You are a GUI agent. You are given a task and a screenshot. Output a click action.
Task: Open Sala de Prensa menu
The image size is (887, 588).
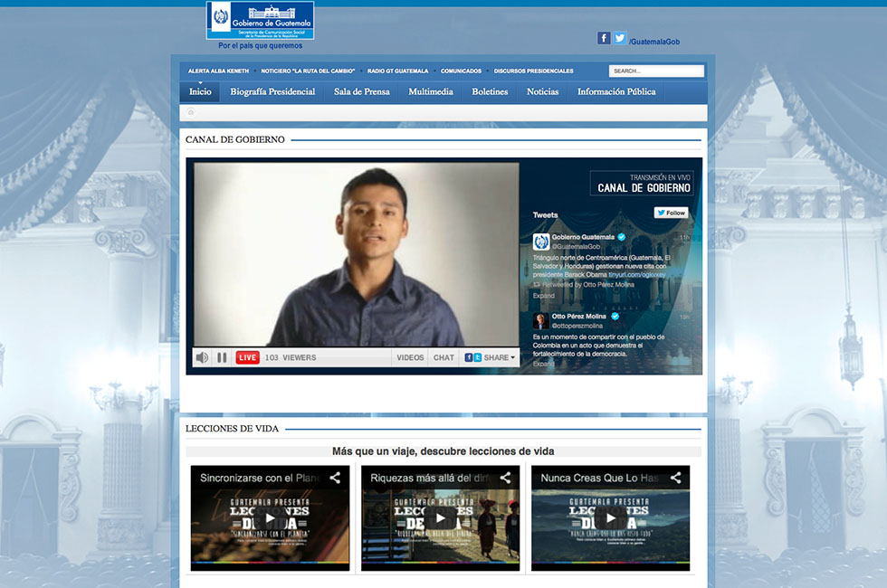pyautogui.click(x=361, y=91)
